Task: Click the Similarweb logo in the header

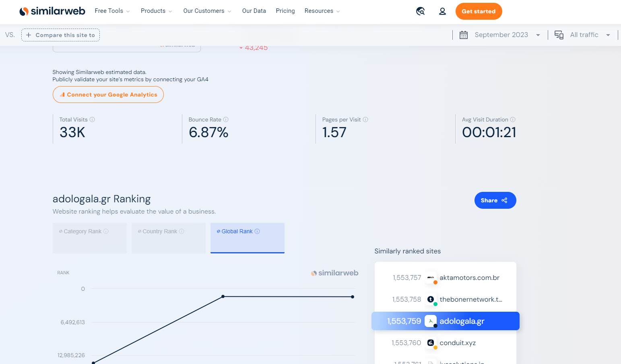Action: click(52, 11)
